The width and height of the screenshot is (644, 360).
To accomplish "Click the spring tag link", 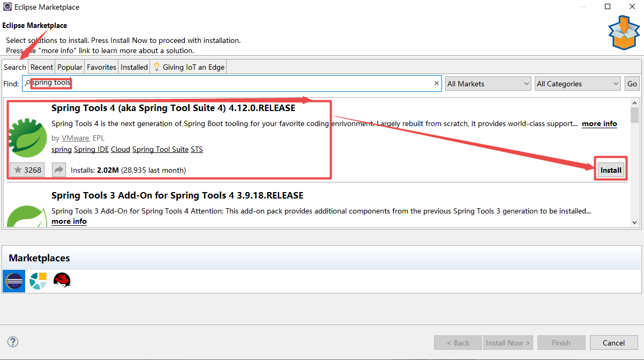I will click(62, 149).
